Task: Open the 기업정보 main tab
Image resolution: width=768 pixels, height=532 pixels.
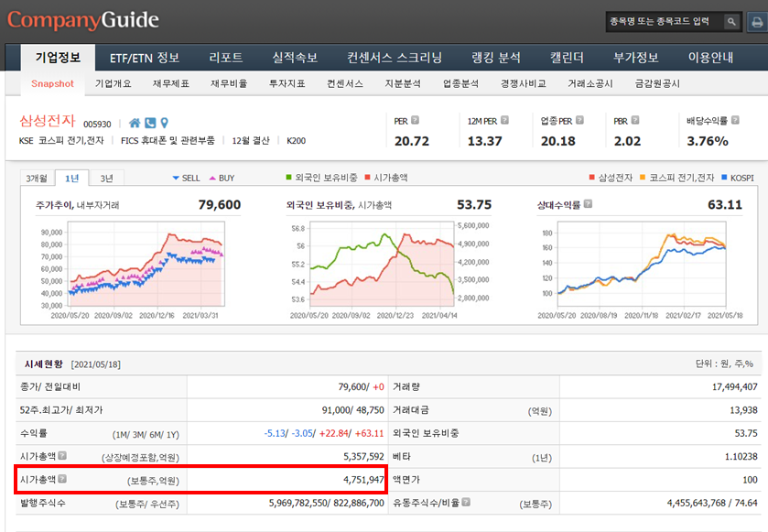Action: tap(58, 58)
